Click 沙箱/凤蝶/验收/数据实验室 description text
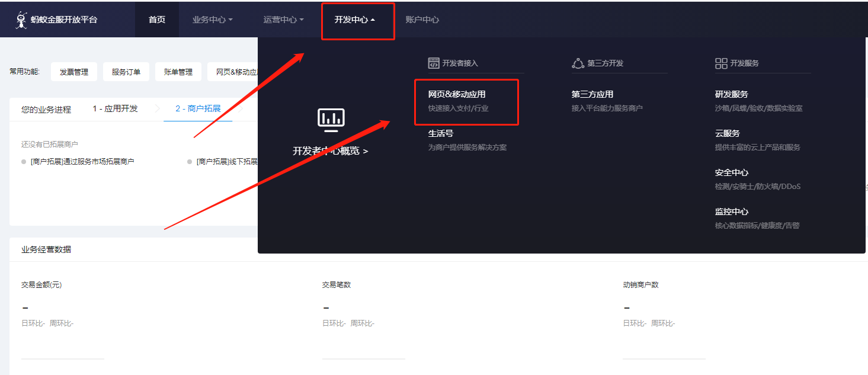This screenshot has width=868, height=375. (759, 108)
